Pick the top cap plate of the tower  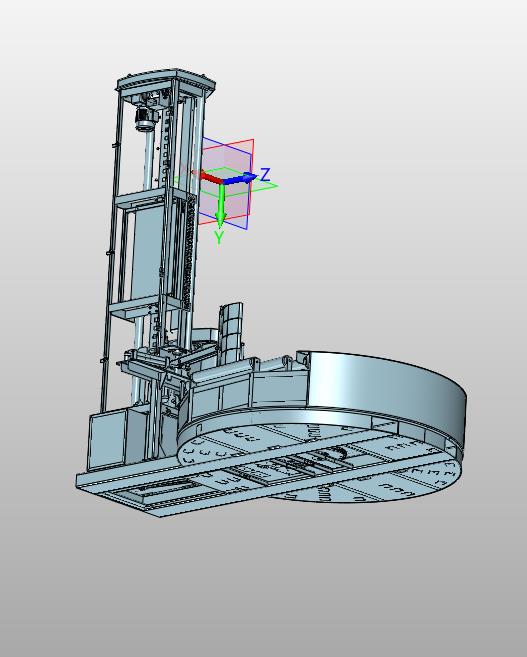coord(165,81)
